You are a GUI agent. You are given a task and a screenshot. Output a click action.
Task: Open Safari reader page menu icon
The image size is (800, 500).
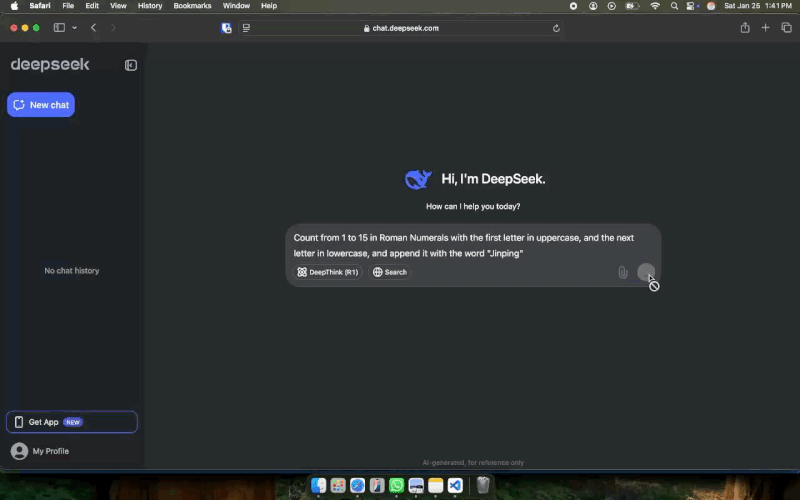[x=246, y=28]
